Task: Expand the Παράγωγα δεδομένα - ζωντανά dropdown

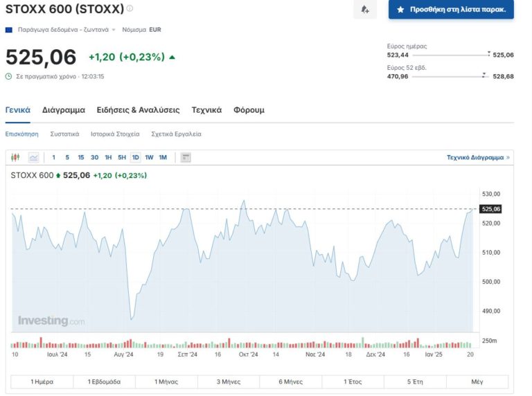Action: pos(114,30)
